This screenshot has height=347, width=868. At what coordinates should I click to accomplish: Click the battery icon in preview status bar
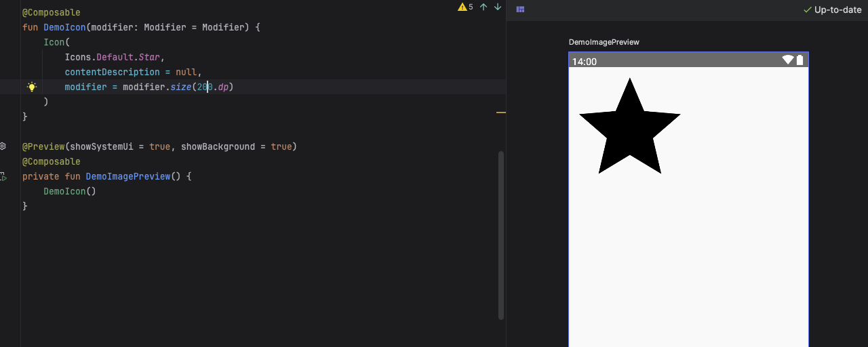click(x=800, y=60)
